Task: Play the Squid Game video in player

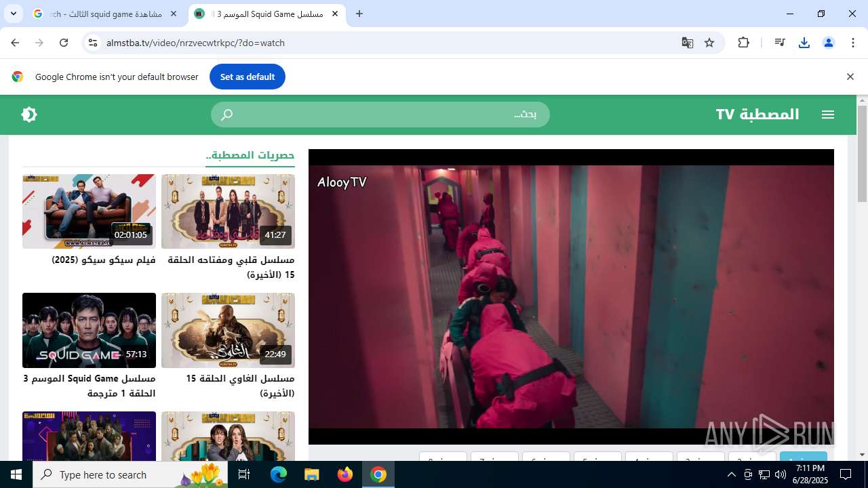Action: (x=571, y=297)
